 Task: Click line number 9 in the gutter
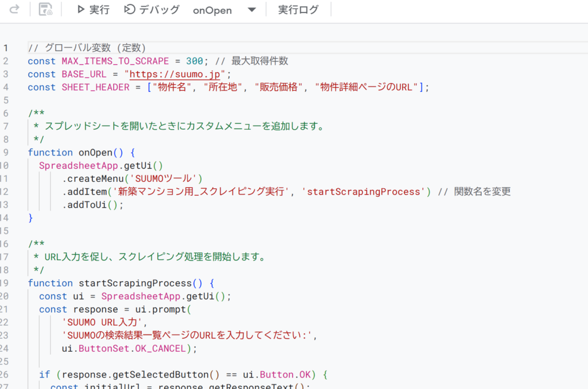point(6,153)
